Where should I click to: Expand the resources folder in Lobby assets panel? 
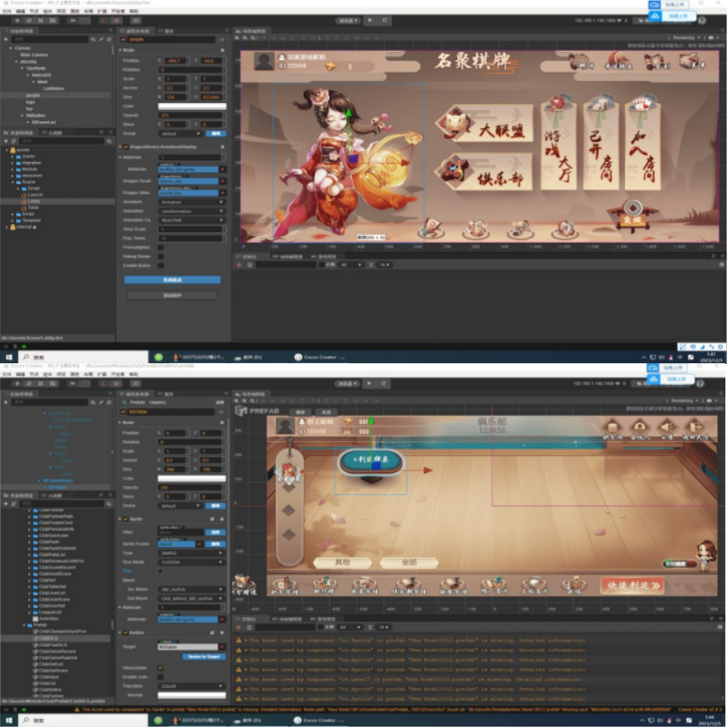click(13, 176)
